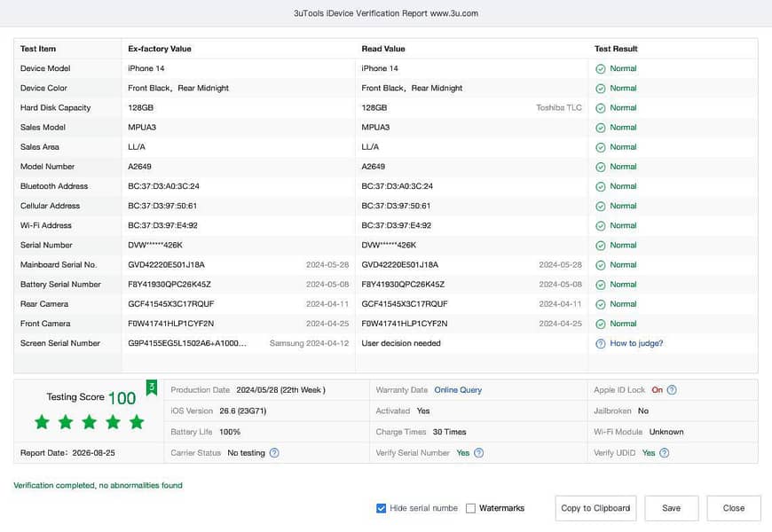
Task: Click the iOS Version 26.6 (23G71) value
Action: (243, 411)
